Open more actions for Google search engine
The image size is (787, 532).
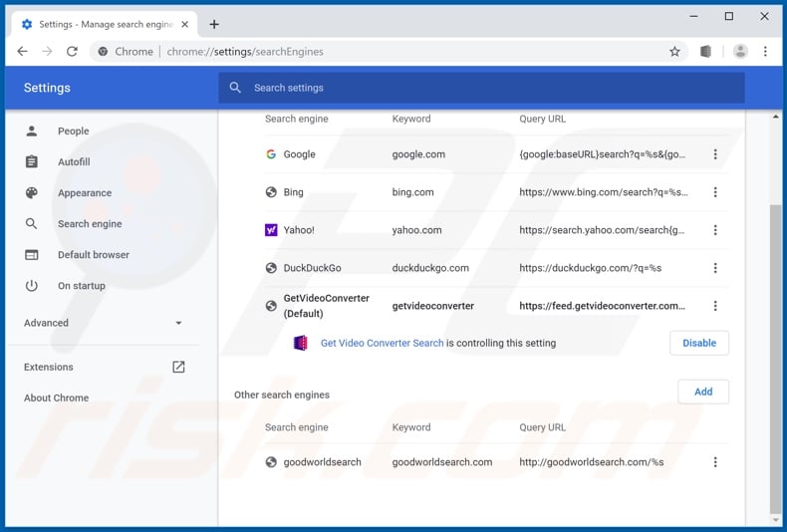[715, 154]
